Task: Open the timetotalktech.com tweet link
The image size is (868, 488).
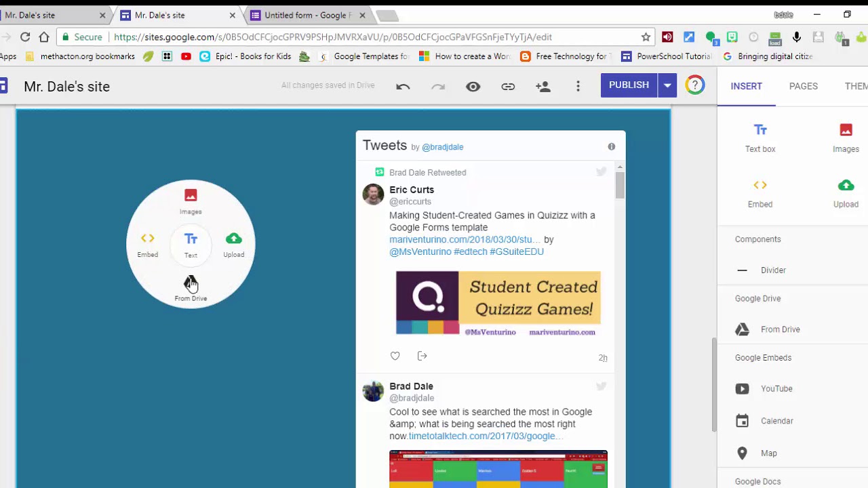Action: 486,436
